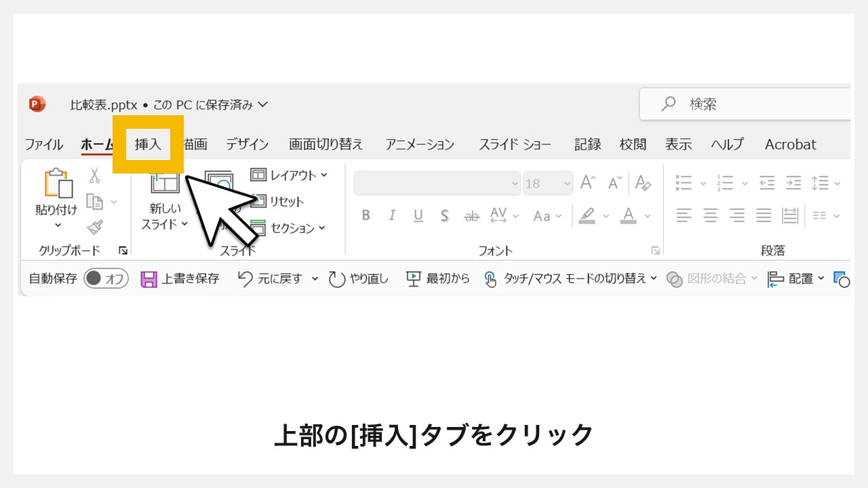Viewport: 868px width, 488px height.
Task: Toggle underline with the U button
Action: (x=418, y=216)
